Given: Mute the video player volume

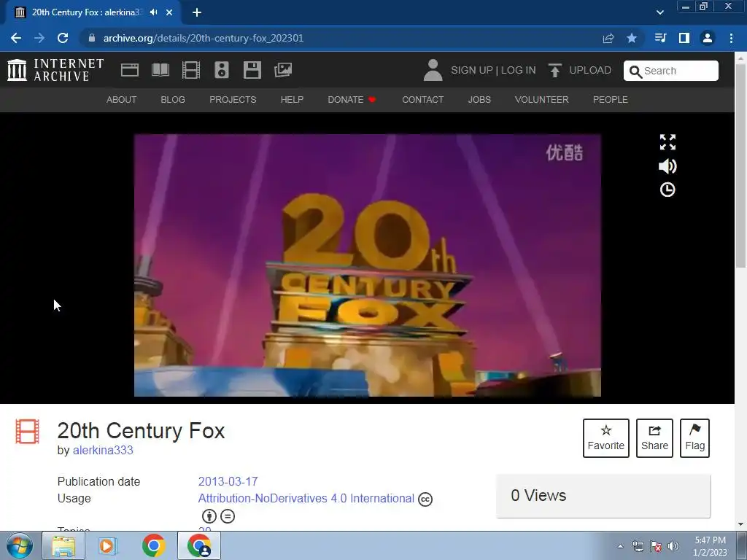Looking at the screenshot, I should pyautogui.click(x=667, y=166).
